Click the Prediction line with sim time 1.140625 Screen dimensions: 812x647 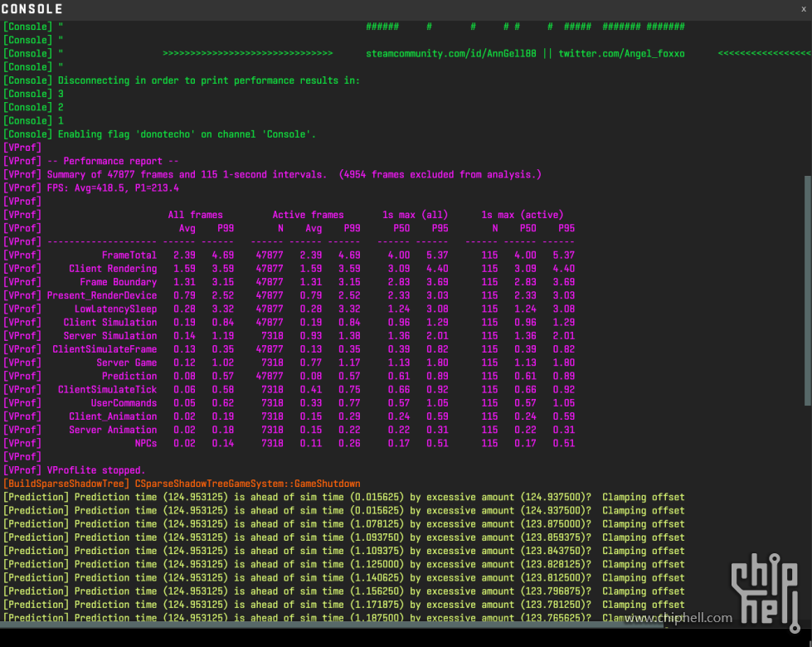coord(344,579)
